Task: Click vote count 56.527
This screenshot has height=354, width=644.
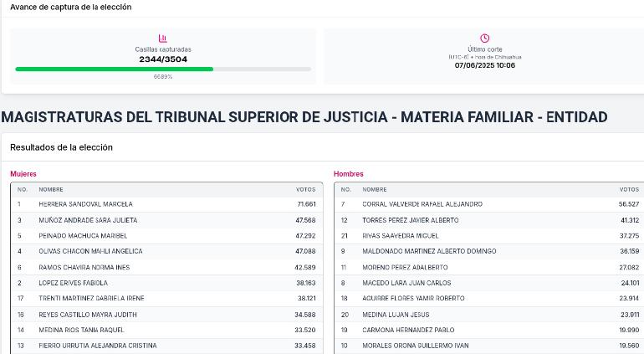Action: [x=629, y=204]
